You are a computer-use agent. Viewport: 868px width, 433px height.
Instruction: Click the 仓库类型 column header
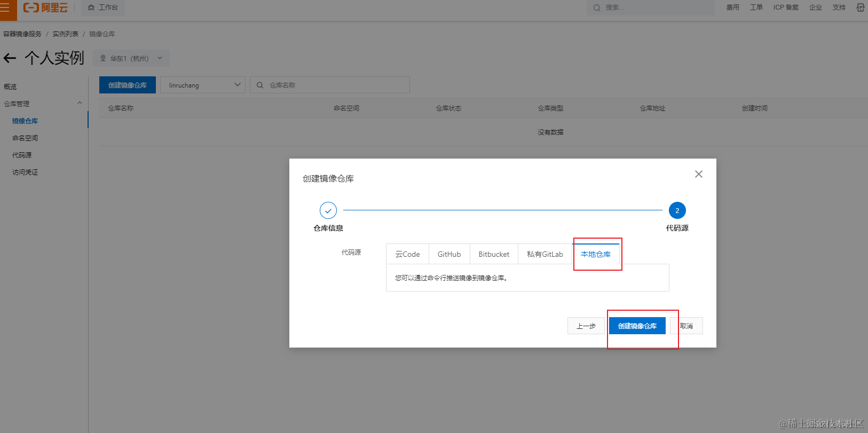550,108
